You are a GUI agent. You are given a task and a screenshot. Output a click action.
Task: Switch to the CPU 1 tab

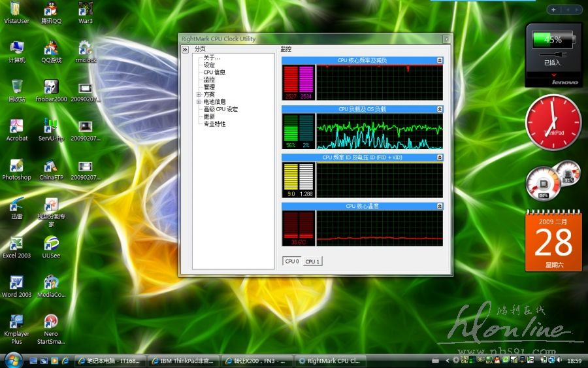tap(312, 261)
